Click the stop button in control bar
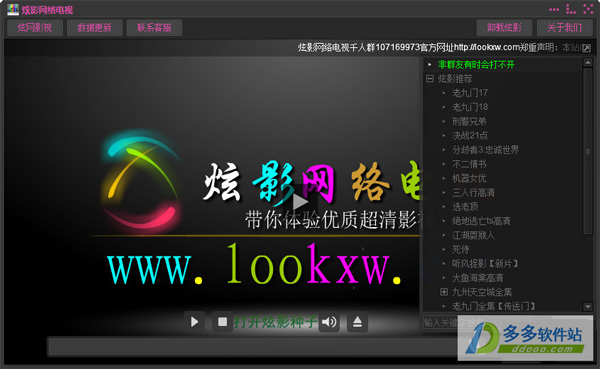 click(x=222, y=322)
